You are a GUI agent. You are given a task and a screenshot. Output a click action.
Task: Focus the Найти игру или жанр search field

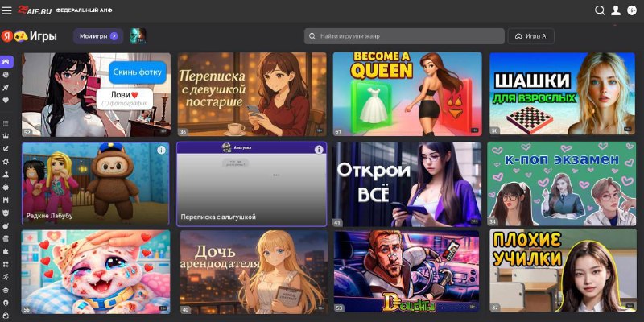(x=404, y=36)
